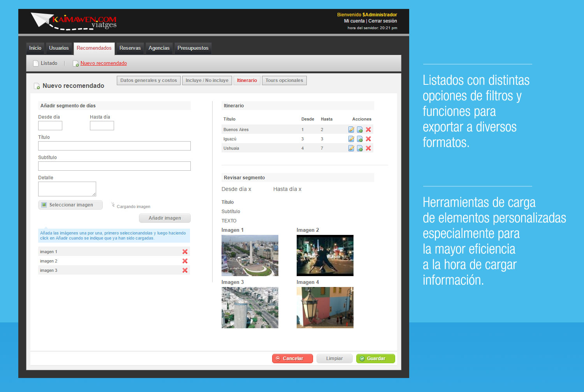Click the Seleccionar imagen button
584x392 pixels.
pos(70,205)
